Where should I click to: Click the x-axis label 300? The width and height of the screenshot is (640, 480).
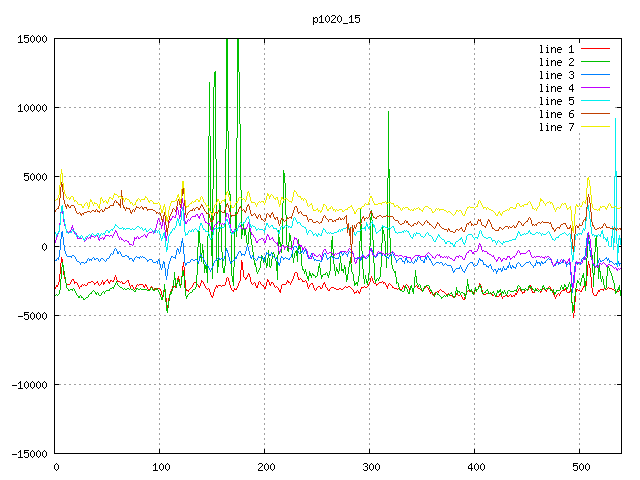[x=371, y=467]
